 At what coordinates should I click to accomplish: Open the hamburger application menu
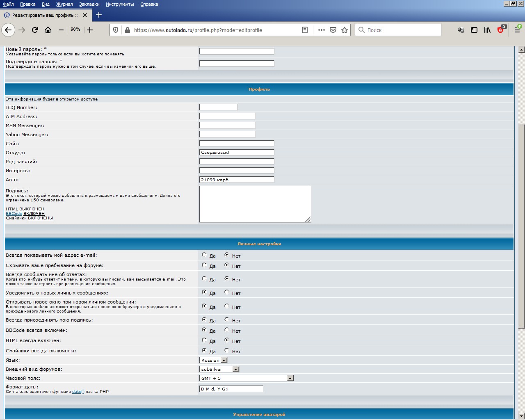[x=517, y=30]
